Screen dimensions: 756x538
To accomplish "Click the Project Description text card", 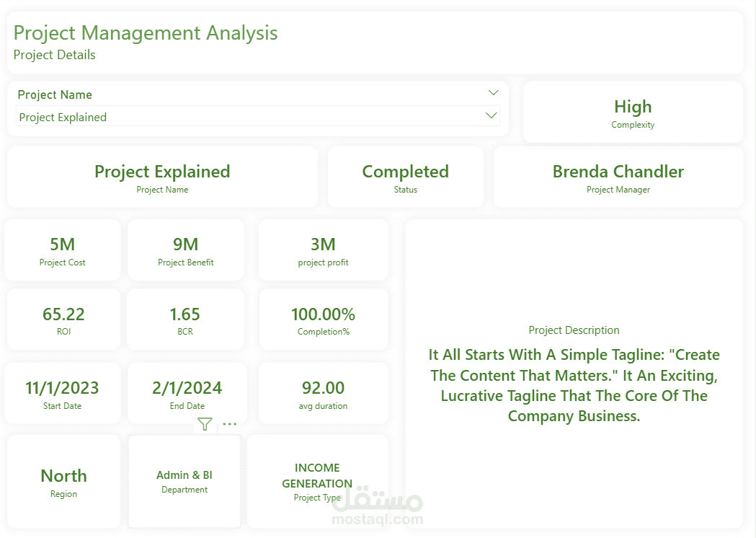I will click(x=574, y=374).
